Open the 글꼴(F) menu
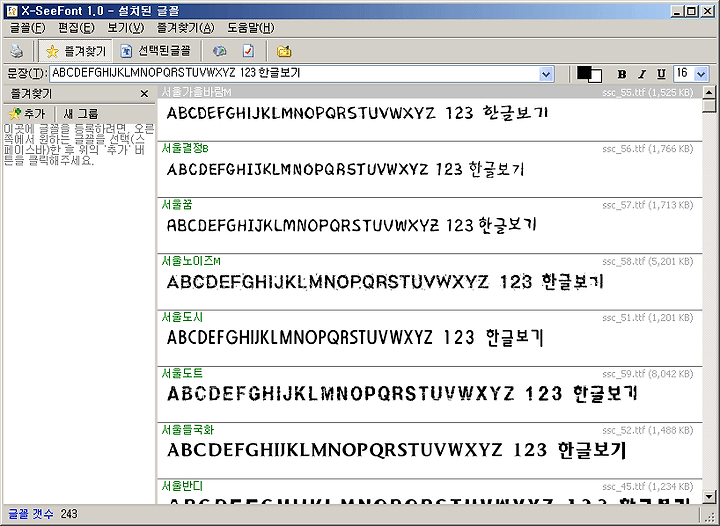This screenshot has height=526, width=720. 28,28
